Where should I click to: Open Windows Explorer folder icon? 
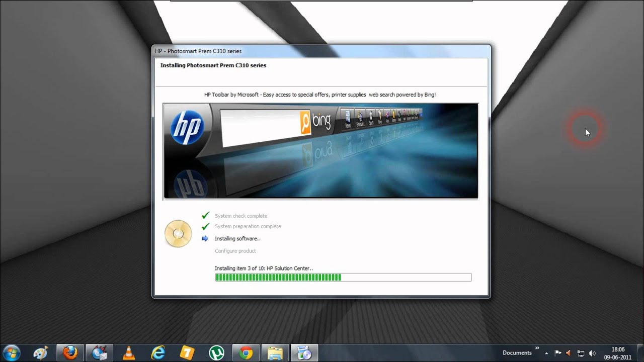[275, 353]
